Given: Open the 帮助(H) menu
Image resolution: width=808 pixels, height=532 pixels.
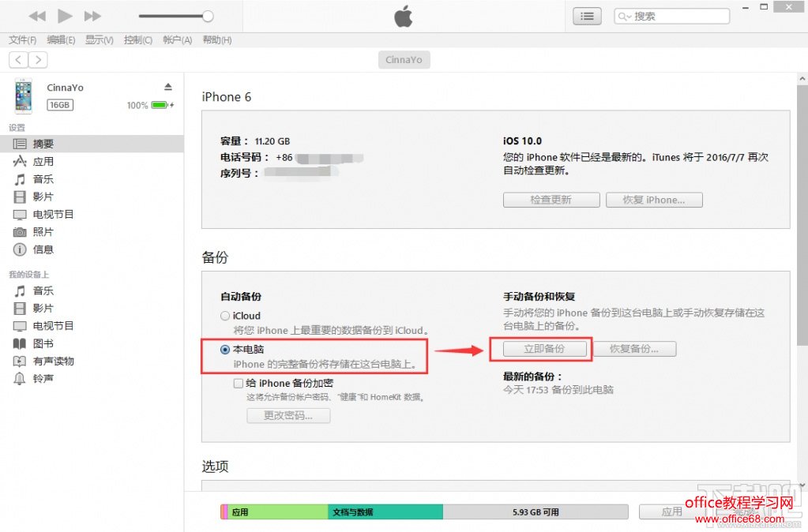Looking at the screenshot, I should 217,39.
